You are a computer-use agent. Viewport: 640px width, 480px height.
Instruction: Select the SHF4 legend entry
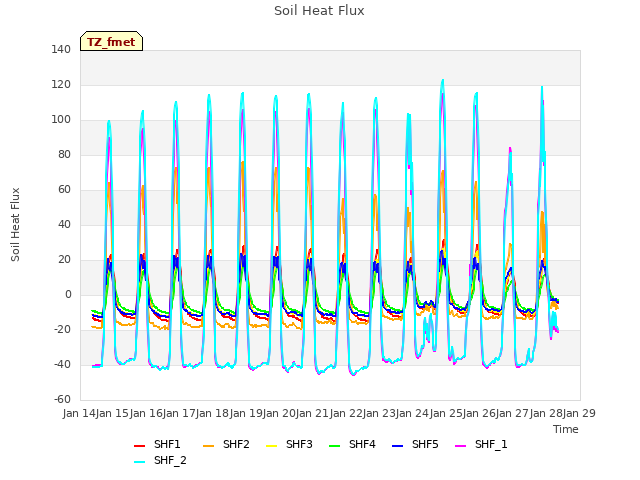point(352,444)
